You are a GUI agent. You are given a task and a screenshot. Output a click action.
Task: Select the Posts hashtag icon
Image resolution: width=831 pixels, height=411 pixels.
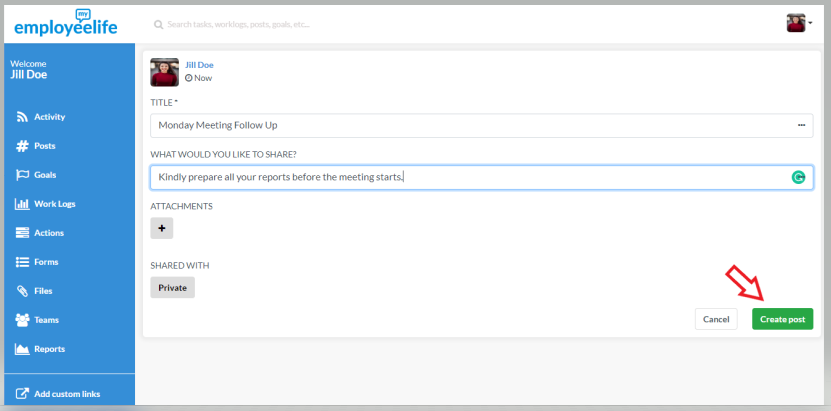pos(22,146)
